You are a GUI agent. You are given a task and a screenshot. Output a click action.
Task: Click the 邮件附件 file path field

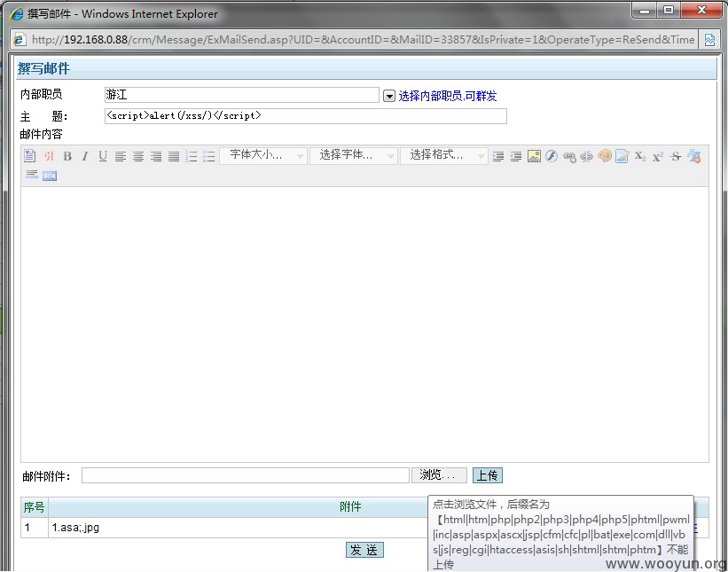[245, 475]
